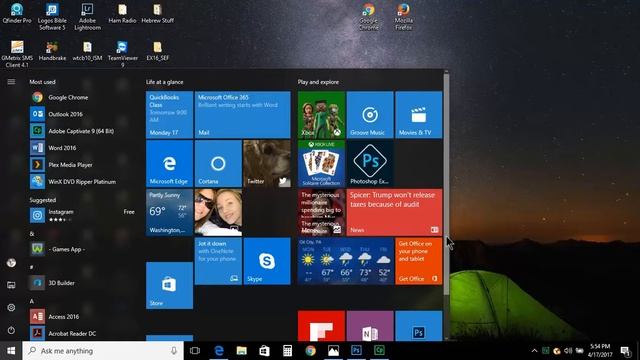Open the Store tile
This screenshot has height=360, width=640.
169,285
